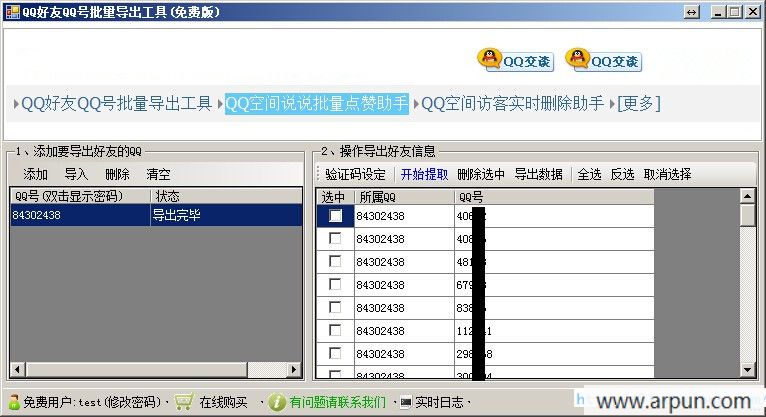Click the vertical scrollbar thumb of right table
766x417 pixels.
click(x=747, y=215)
